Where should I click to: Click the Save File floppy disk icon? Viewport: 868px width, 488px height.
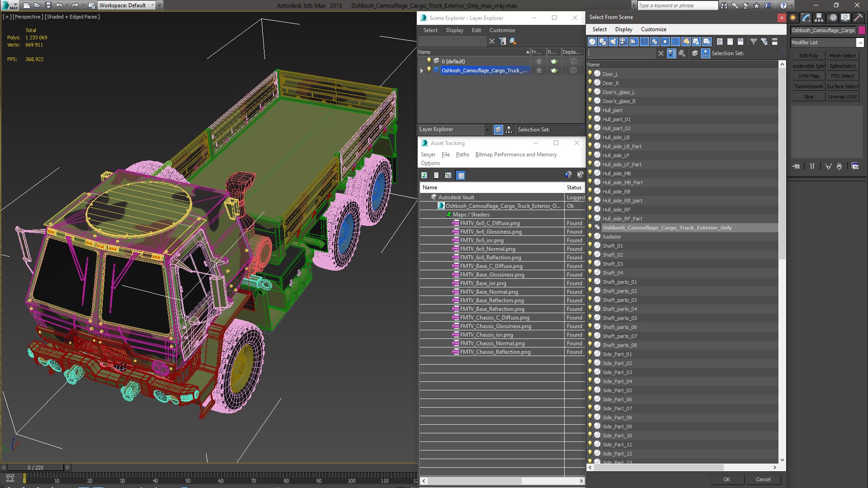tap(48, 5)
